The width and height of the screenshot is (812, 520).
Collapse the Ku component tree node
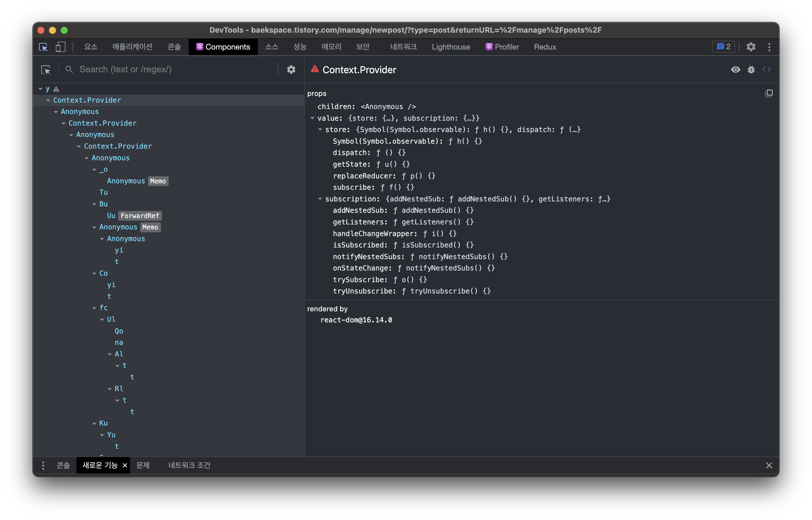[x=94, y=424]
